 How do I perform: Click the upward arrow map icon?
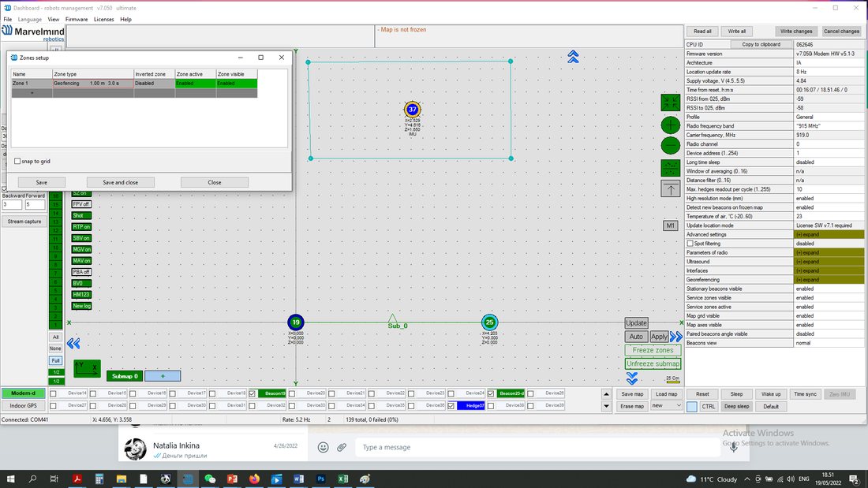tap(671, 189)
